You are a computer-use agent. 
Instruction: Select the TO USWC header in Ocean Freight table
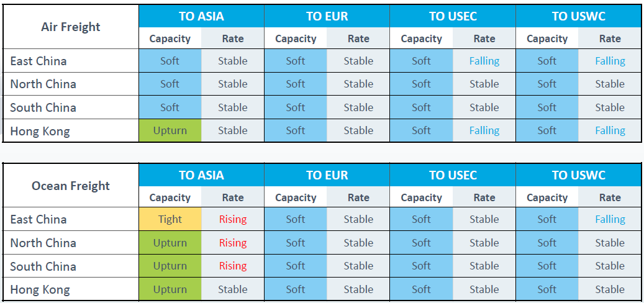[578, 175]
